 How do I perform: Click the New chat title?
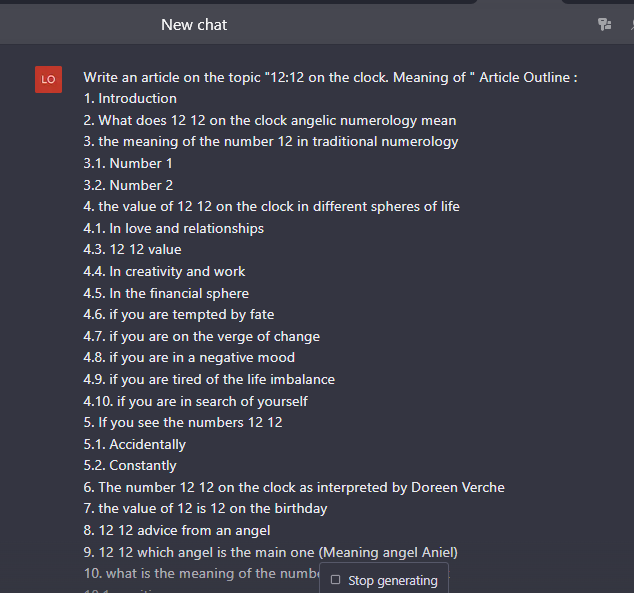click(x=194, y=25)
